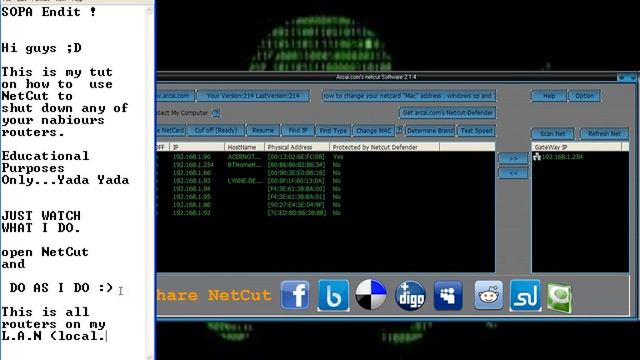Select the 192.168.1.254 row in the host list

click(x=326, y=165)
